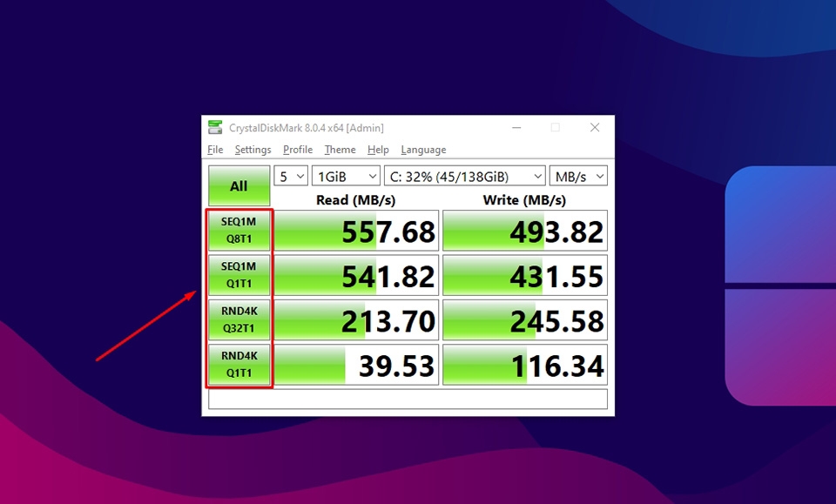Run the RND4K Q1T1 test

pyautogui.click(x=239, y=364)
